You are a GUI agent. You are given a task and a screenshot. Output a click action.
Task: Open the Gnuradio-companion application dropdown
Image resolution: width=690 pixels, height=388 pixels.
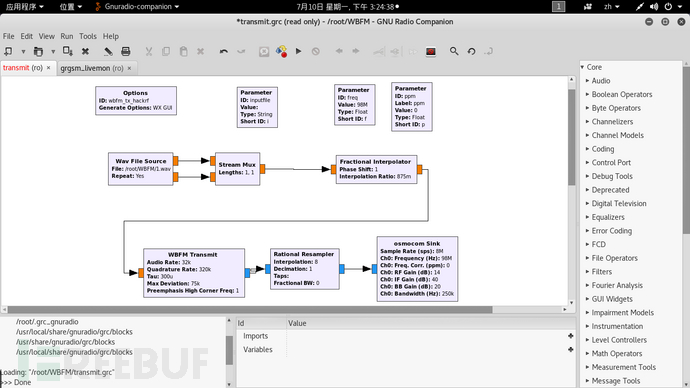[137, 7]
